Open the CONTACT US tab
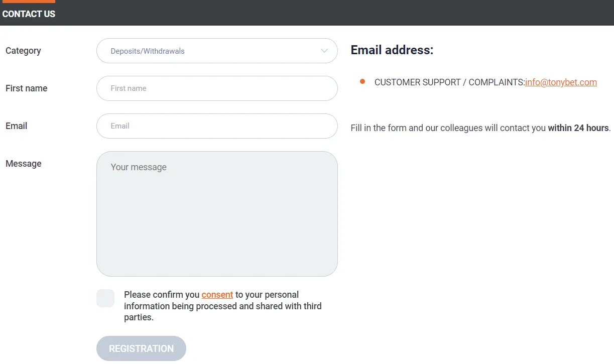Screen dimensions: 614x364 pos(29,14)
